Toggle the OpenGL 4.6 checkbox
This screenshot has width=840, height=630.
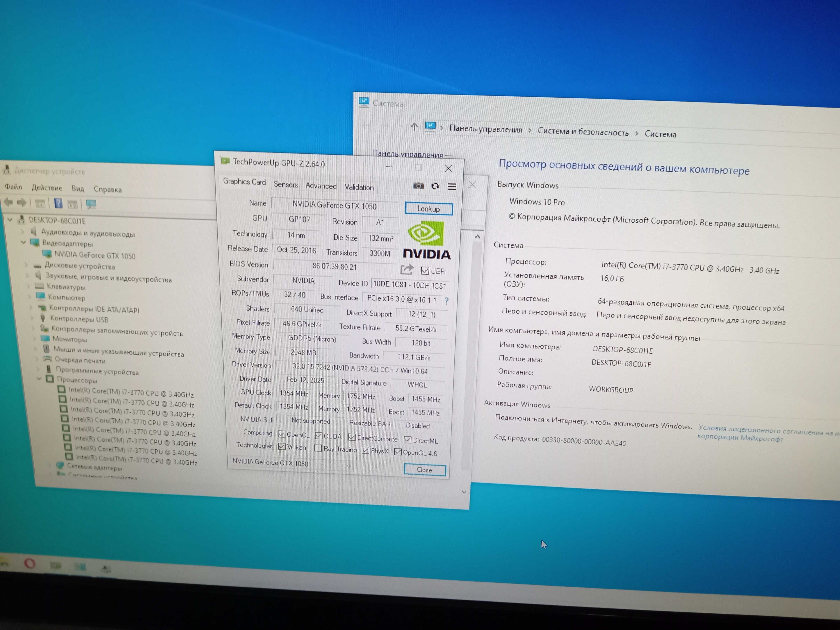click(x=398, y=451)
